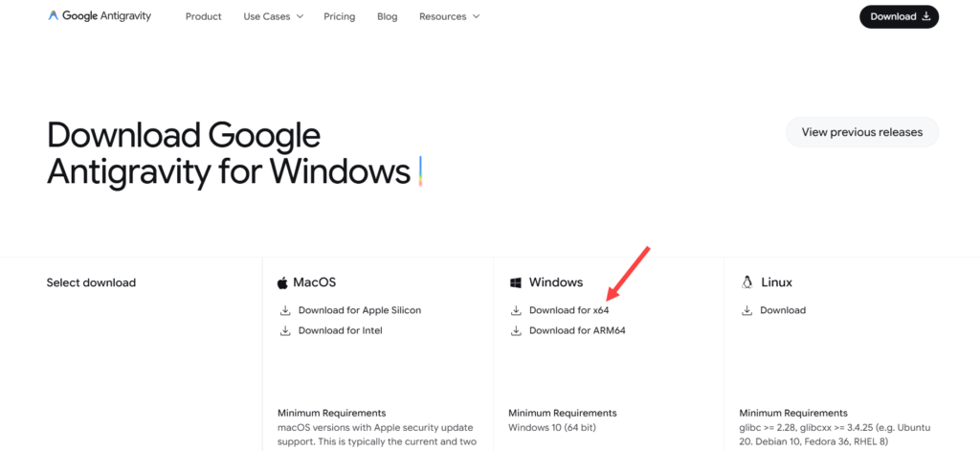Click download icon beside ARM64 option
The image size is (980, 451).
click(x=516, y=330)
